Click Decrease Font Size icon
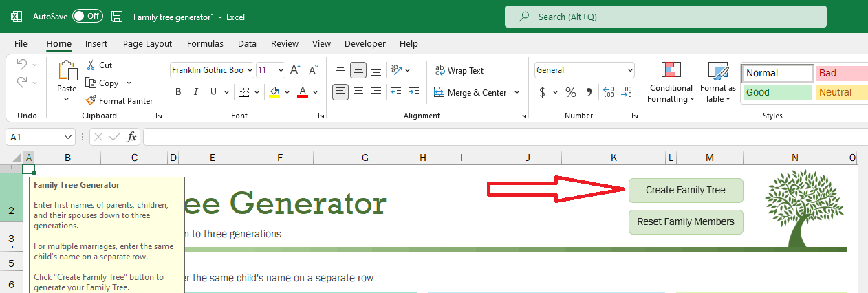This screenshot has height=293, width=868. coord(313,70)
